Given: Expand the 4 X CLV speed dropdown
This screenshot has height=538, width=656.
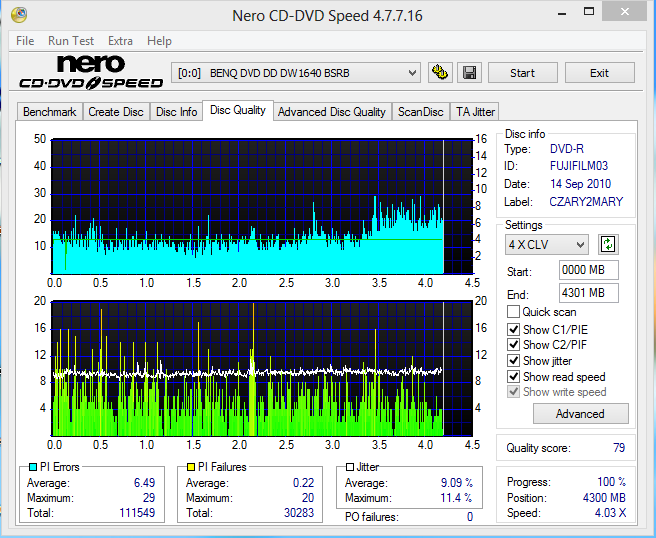Looking at the screenshot, I should [546, 244].
